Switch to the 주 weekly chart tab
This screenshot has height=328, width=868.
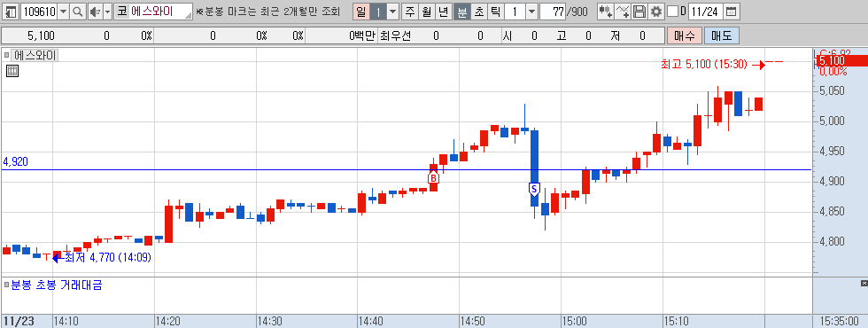click(x=409, y=11)
